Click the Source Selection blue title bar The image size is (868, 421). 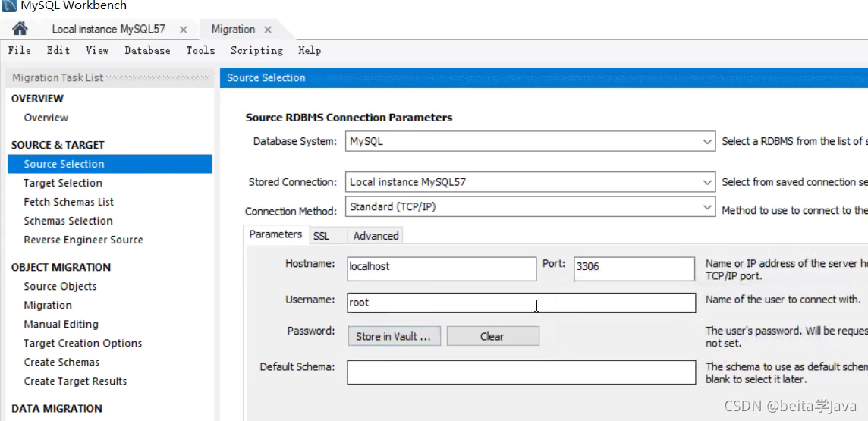click(x=543, y=78)
